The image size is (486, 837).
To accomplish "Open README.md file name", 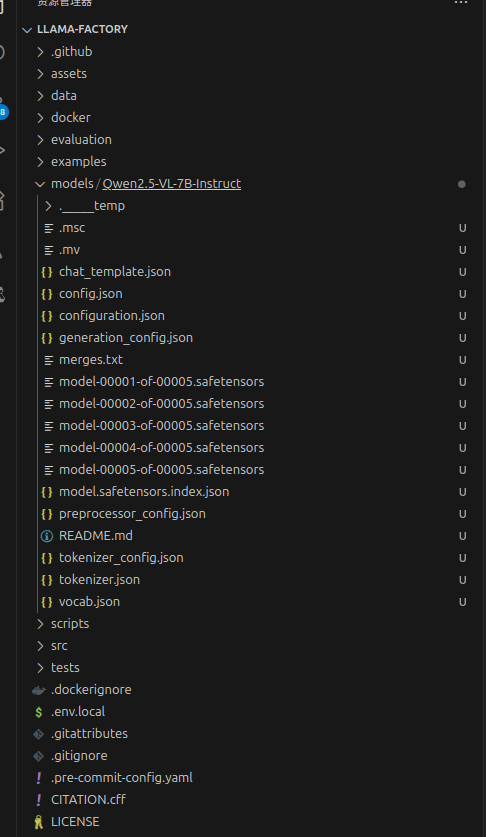I will (x=96, y=535).
